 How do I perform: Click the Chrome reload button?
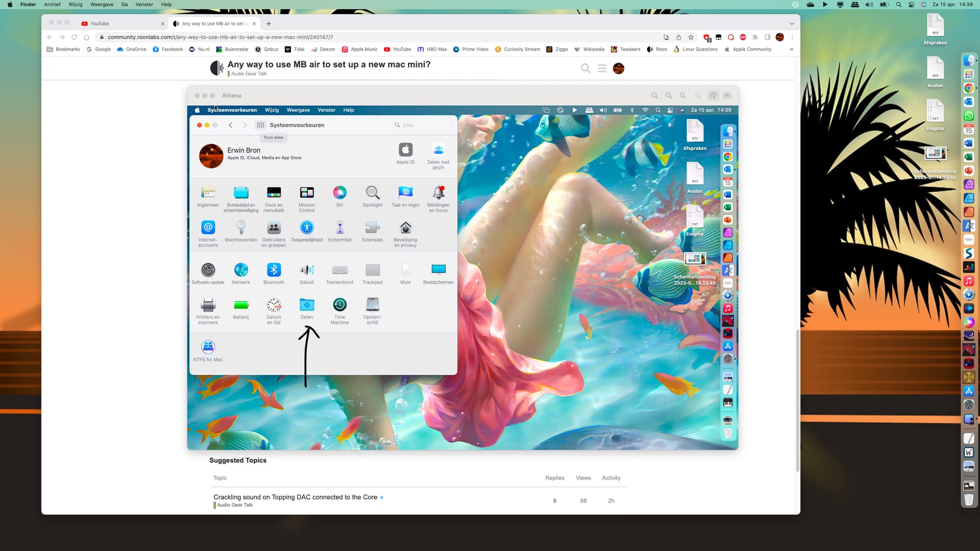(x=74, y=37)
